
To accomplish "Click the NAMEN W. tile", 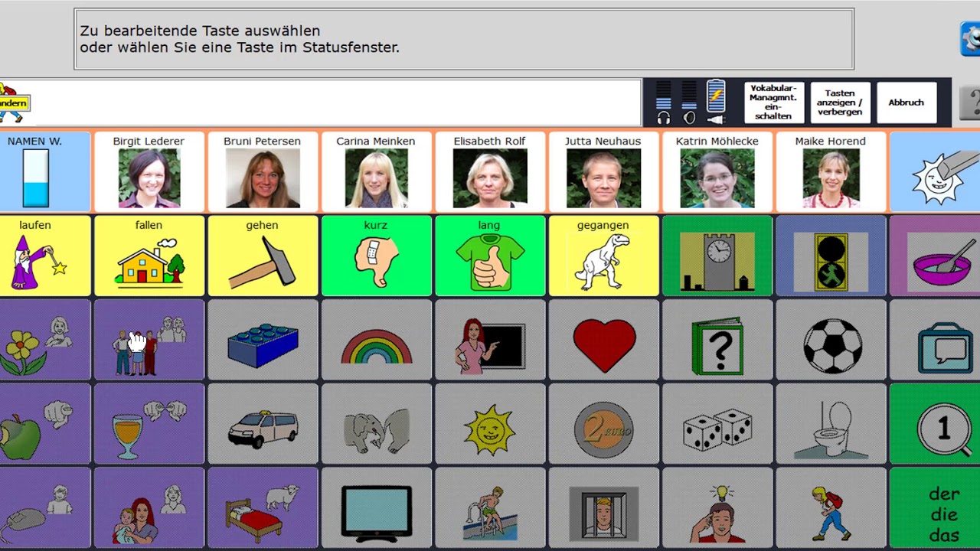I will click(44, 172).
